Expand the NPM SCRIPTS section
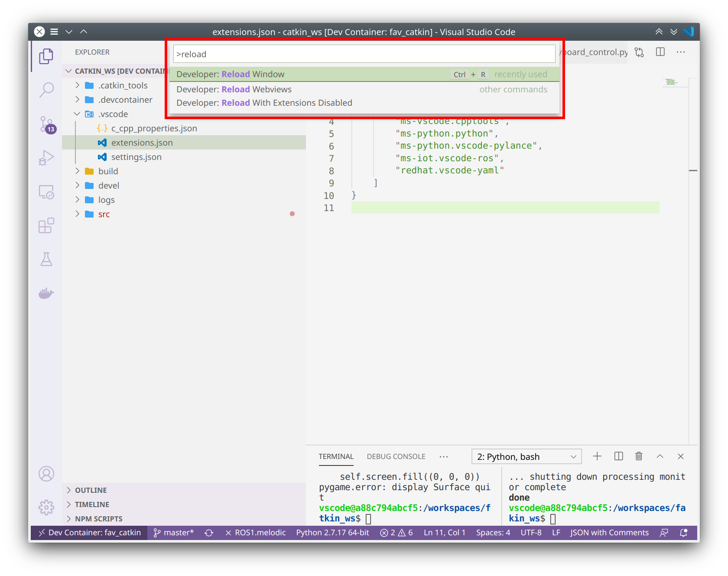Viewport: 728px width, 576px height. [184, 519]
